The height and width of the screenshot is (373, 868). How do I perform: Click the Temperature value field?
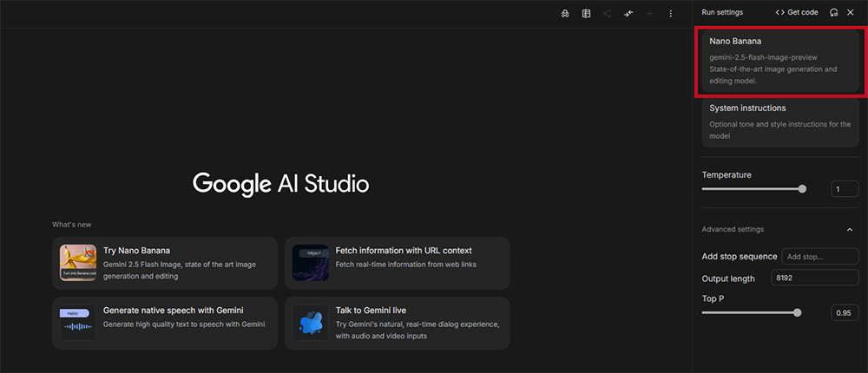point(845,189)
